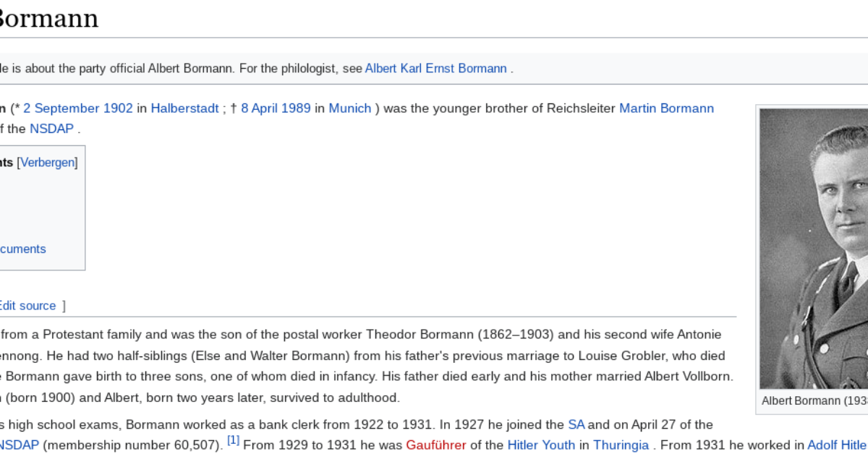The image size is (868, 454).
Task: Click the 2 September 1902 date link
Action: pyautogui.click(x=77, y=108)
